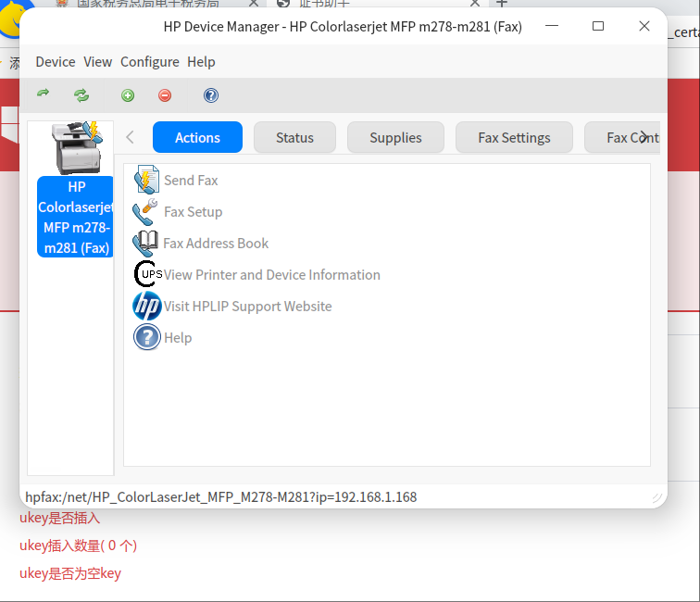Switch to the Fax Control tab

point(622,137)
